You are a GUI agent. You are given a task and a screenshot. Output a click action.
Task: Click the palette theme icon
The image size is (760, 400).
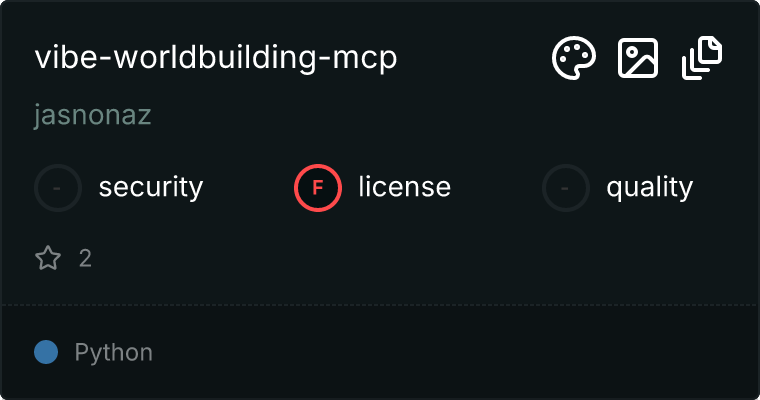(x=574, y=58)
